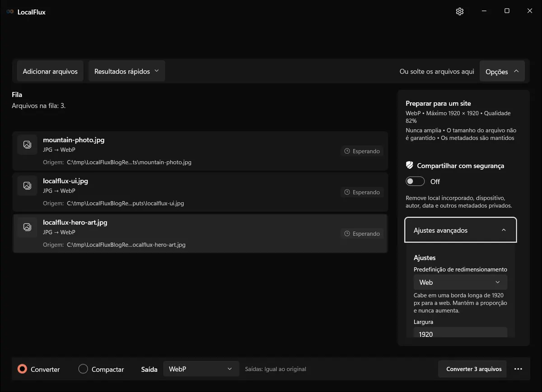Open the settings gear icon
This screenshot has height=392, width=542.
(460, 12)
